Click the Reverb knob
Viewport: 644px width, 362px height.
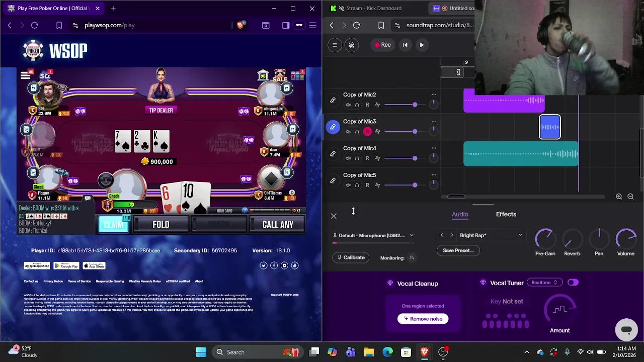tap(572, 238)
